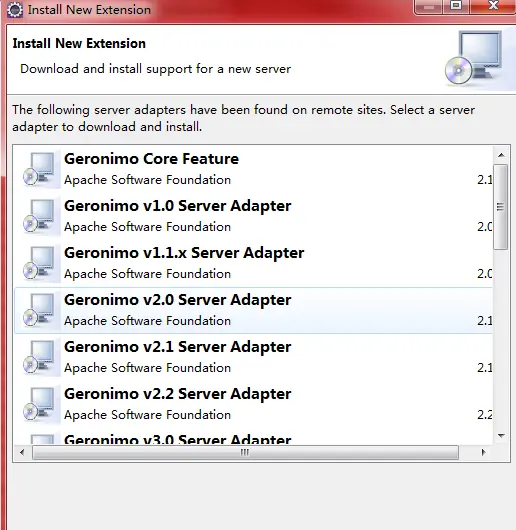Select Geronimo Core Feature list entry
The image size is (516, 530).
(253, 169)
